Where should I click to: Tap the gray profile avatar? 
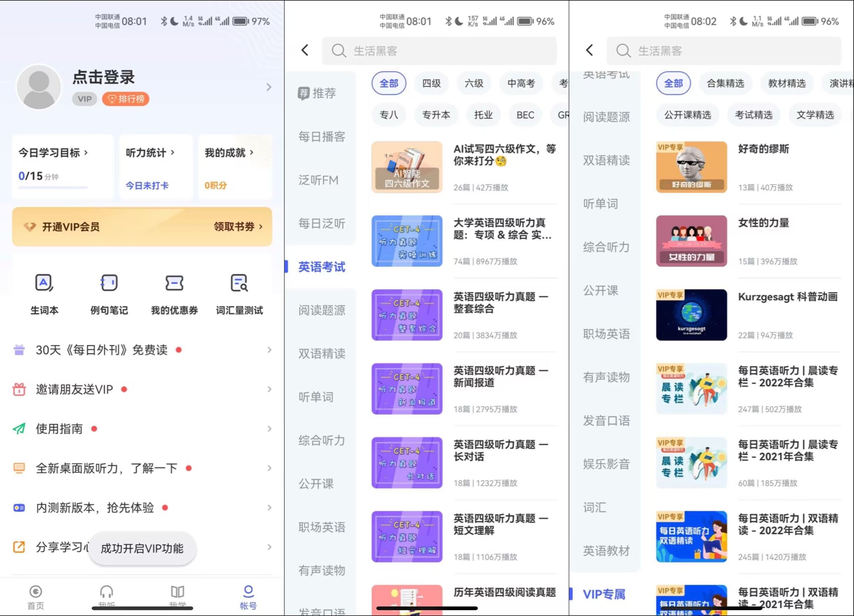pos(39,87)
